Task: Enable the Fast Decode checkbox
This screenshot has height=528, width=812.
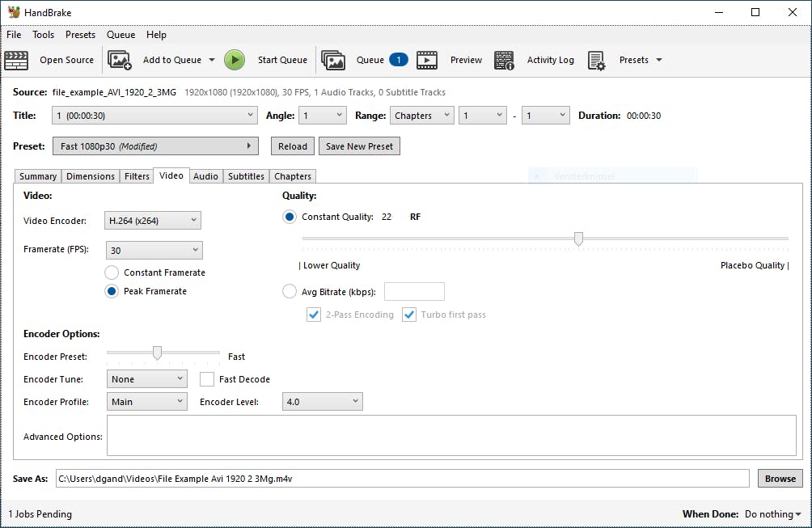Action: click(x=207, y=379)
